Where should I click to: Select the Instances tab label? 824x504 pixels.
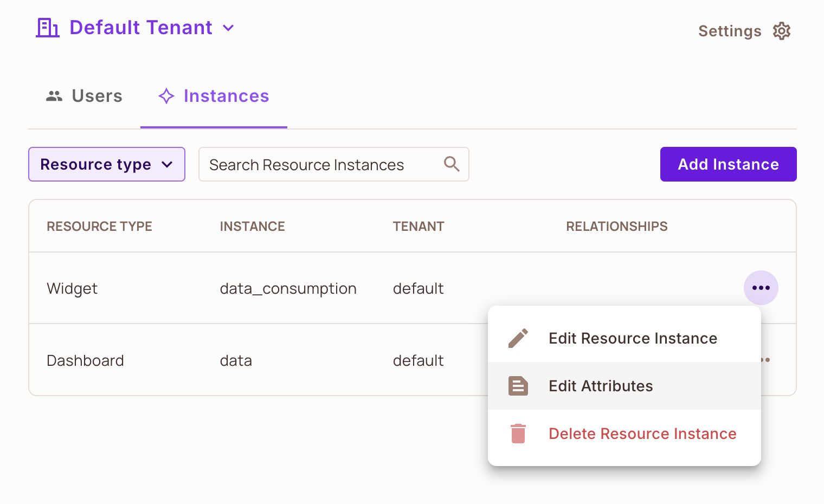tap(226, 96)
